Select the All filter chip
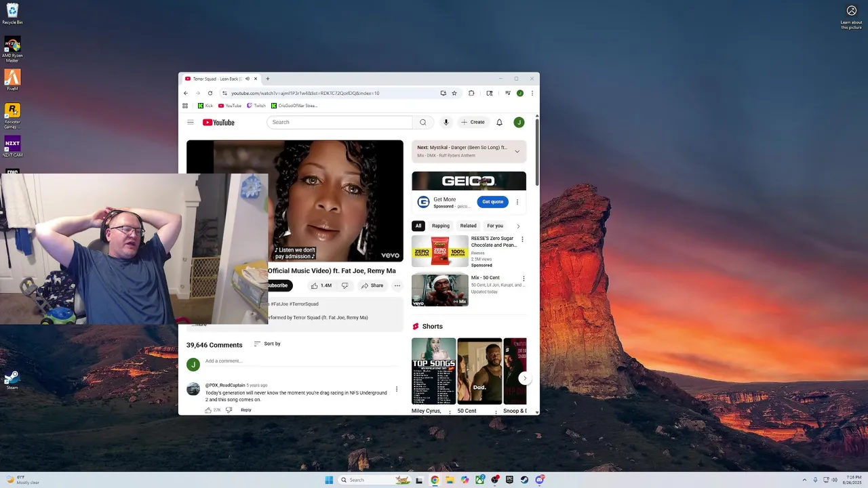 point(418,226)
